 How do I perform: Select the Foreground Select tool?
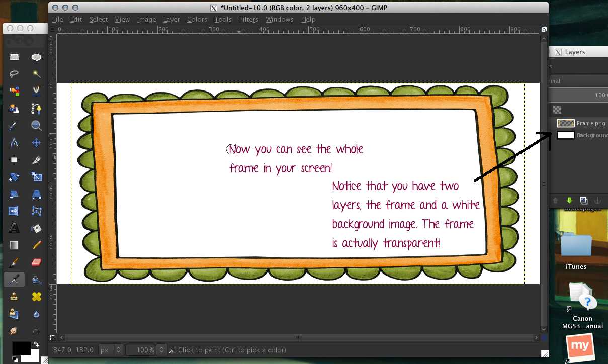coord(15,109)
